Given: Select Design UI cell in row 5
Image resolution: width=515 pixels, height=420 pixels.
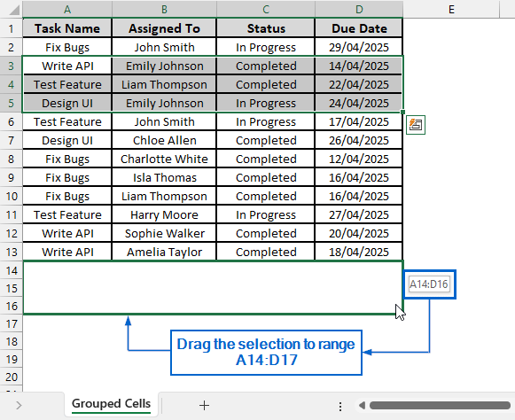Looking at the screenshot, I should (67, 104).
